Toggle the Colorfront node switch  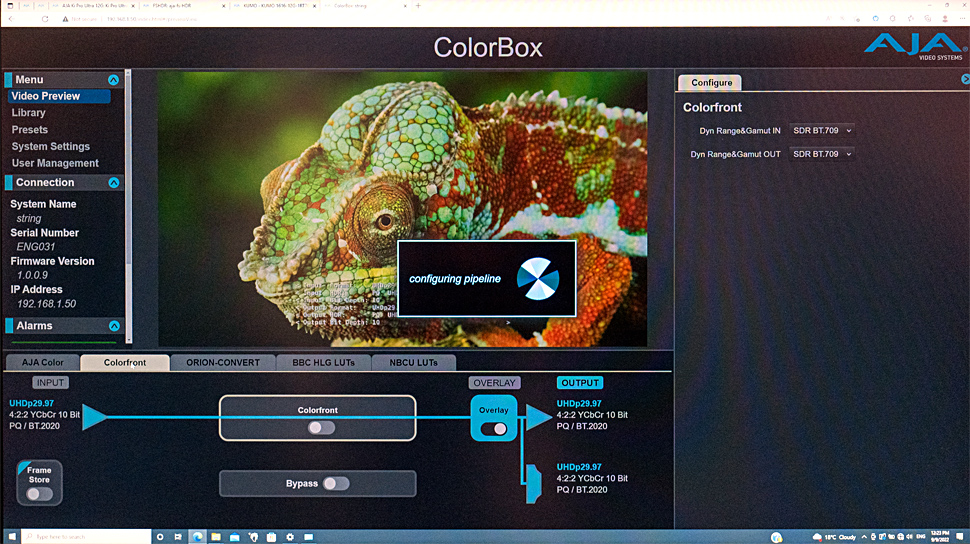pos(321,428)
